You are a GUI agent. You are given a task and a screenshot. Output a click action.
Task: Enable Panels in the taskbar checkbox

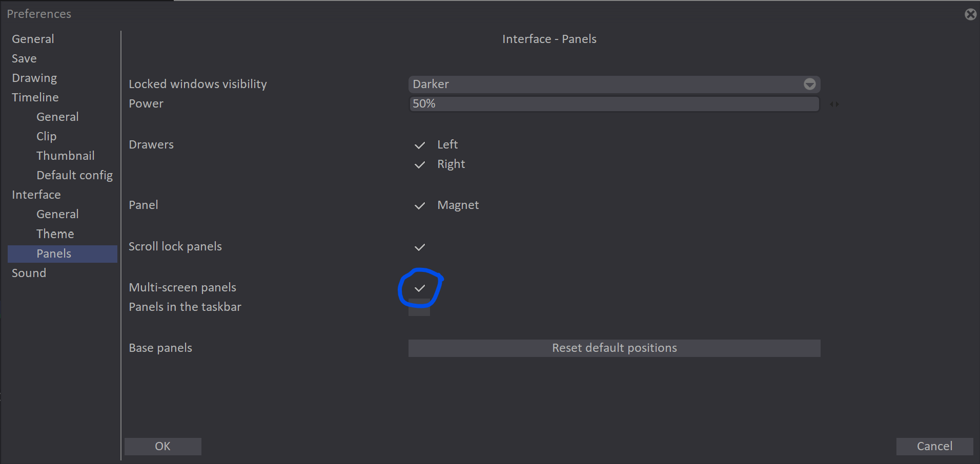(x=419, y=307)
